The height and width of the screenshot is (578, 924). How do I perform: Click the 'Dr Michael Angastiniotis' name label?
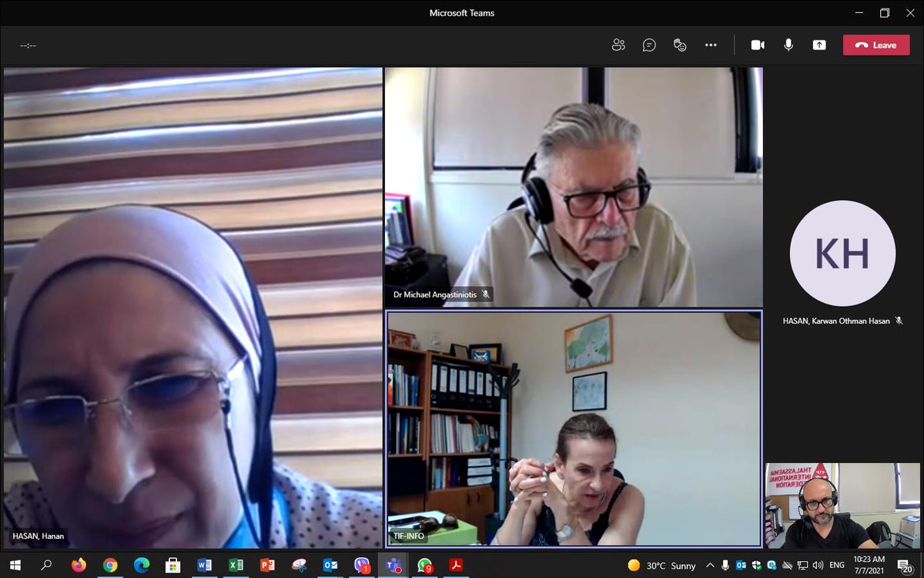click(x=436, y=294)
